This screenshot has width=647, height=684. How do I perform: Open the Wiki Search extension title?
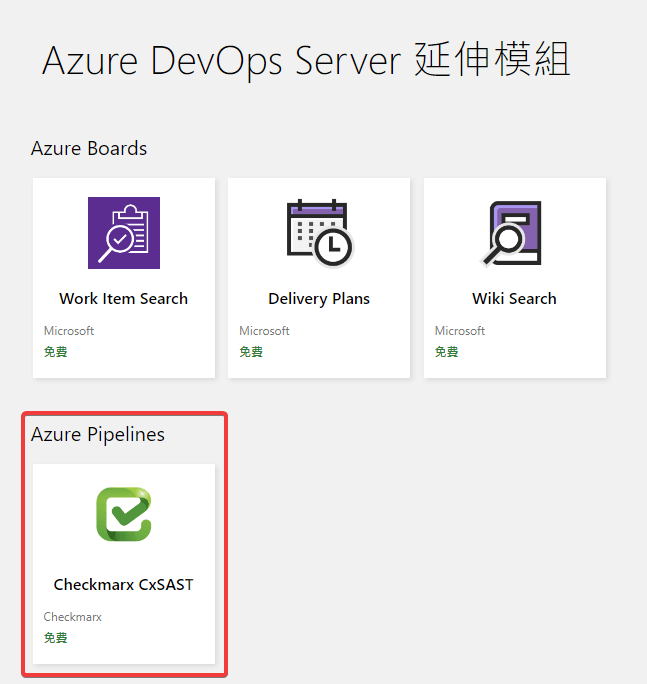click(x=514, y=299)
